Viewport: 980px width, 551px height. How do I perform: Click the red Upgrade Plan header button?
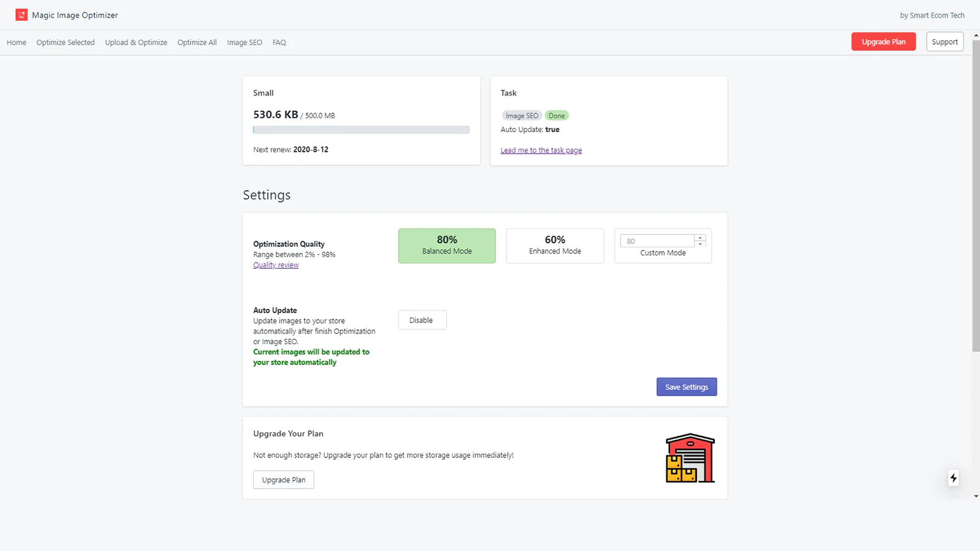coord(883,42)
